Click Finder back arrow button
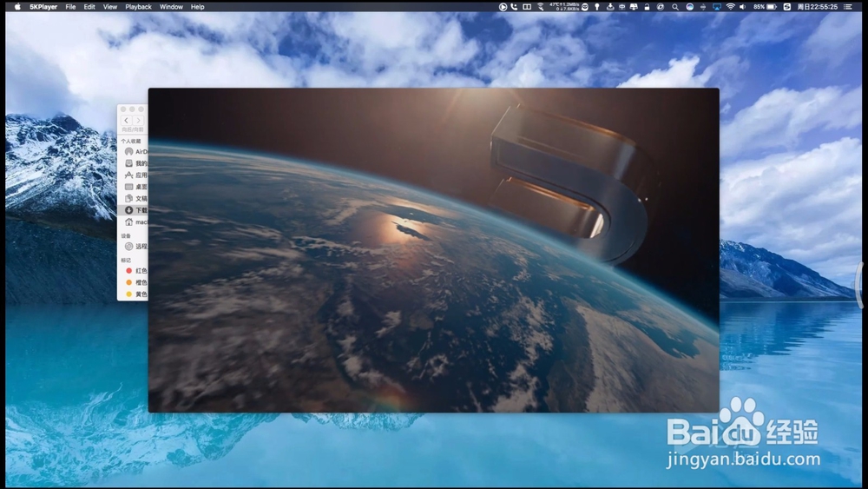The width and height of the screenshot is (868, 489). point(126,120)
